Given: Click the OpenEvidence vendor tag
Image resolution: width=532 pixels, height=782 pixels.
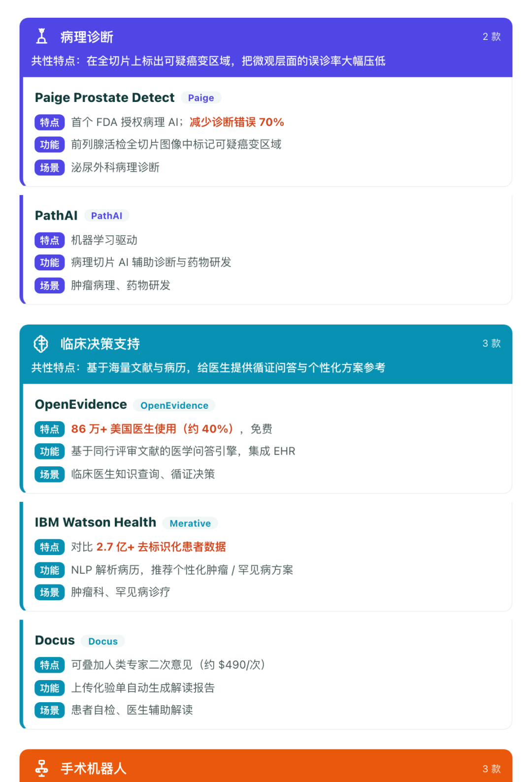Looking at the screenshot, I should point(174,405).
